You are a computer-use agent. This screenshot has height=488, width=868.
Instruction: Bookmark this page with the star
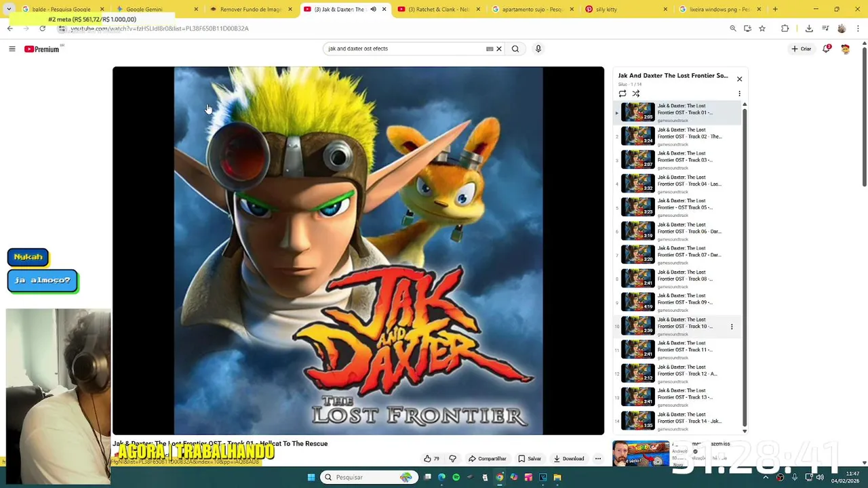tap(762, 28)
